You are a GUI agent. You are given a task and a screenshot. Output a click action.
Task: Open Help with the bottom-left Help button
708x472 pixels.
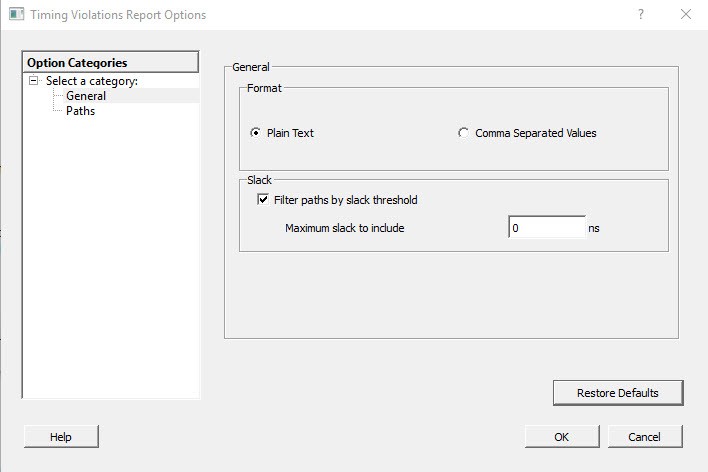(61, 437)
